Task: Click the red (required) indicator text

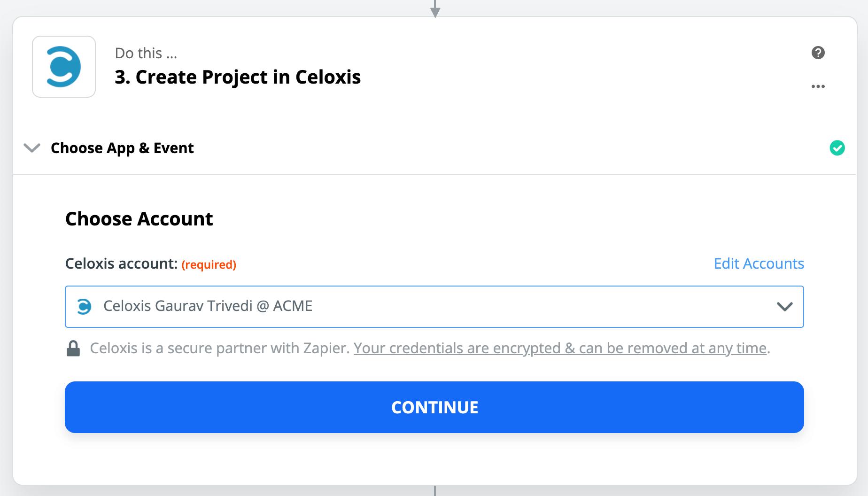Action: coord(209,264)
